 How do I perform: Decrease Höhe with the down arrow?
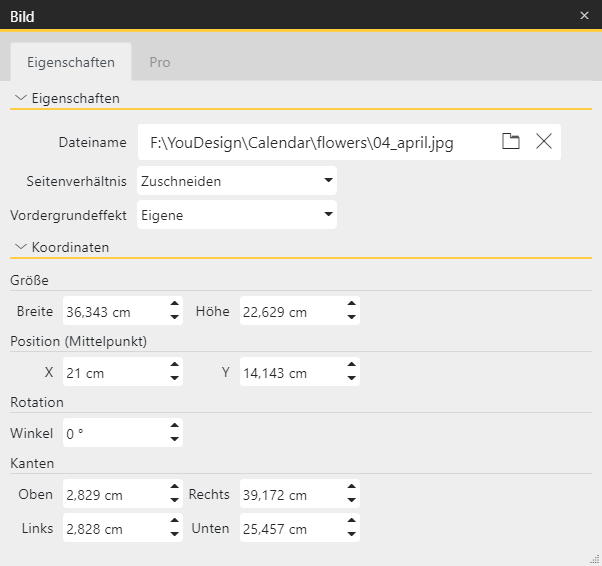(351, 318)
